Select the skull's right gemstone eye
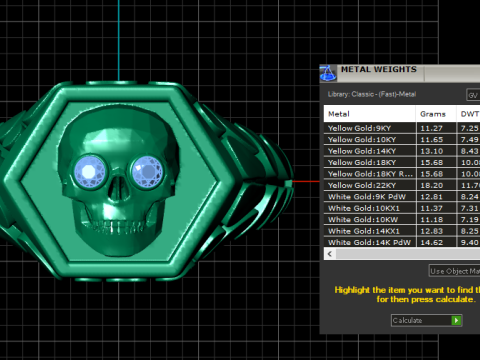 147,172
